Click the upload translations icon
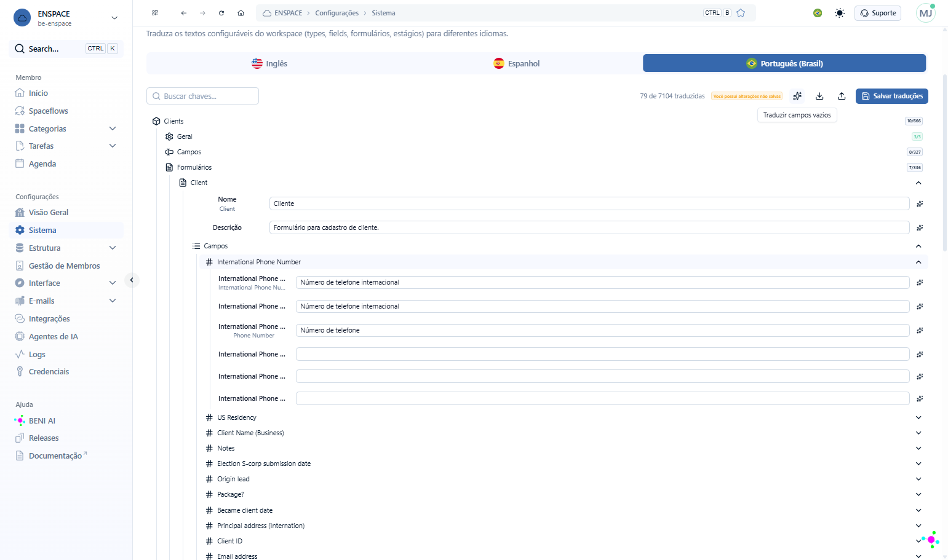Screen dimensions: 948x560 coord(842,96)
